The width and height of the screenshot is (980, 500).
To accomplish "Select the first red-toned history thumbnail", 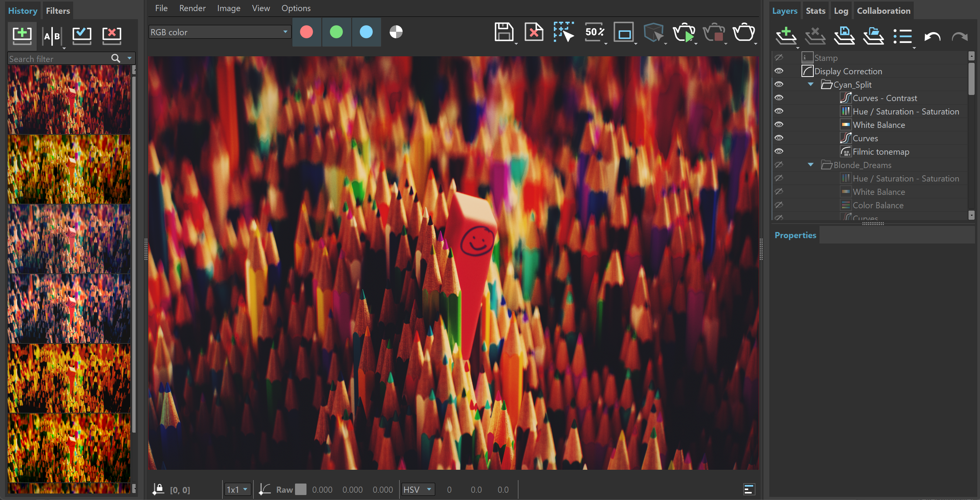I will pyautogui.click(x=69, y=99).
